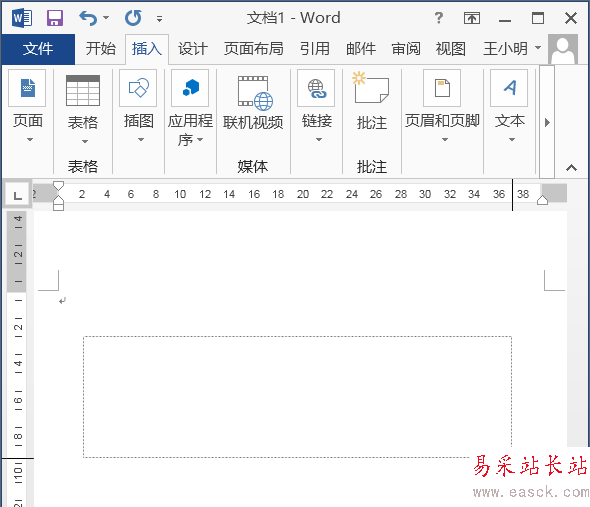
Task: Expand the 文本 dropdown arrow
Action: tap(512, 140)
